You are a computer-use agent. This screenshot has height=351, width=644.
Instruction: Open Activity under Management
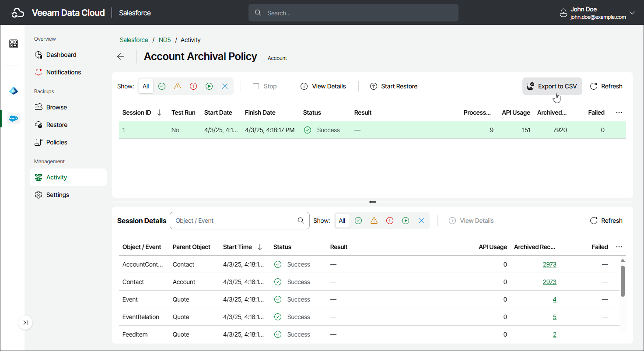click(x=68, y=177)
